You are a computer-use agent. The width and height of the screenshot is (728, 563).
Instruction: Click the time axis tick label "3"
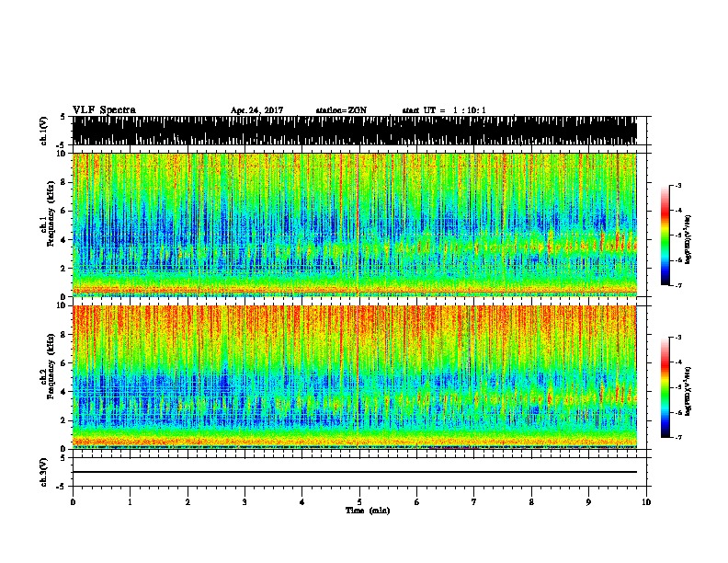245,502
